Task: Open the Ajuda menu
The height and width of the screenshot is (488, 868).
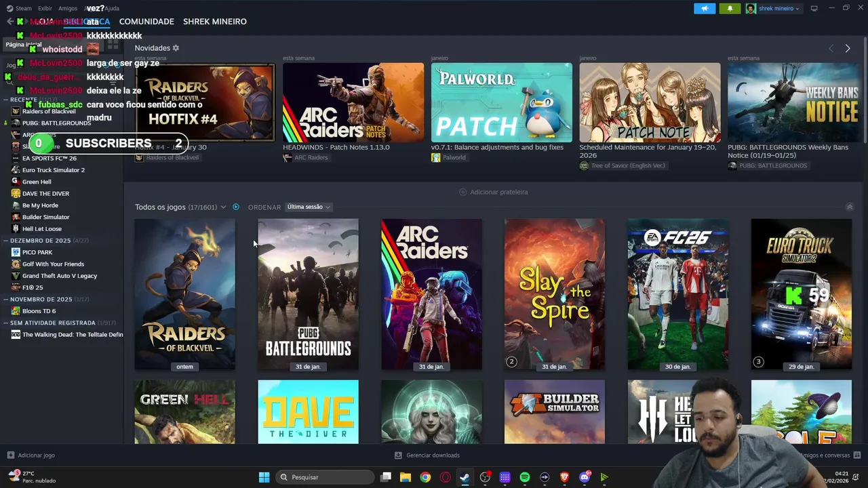Action: pyautogui.click(x=112, y=8)
